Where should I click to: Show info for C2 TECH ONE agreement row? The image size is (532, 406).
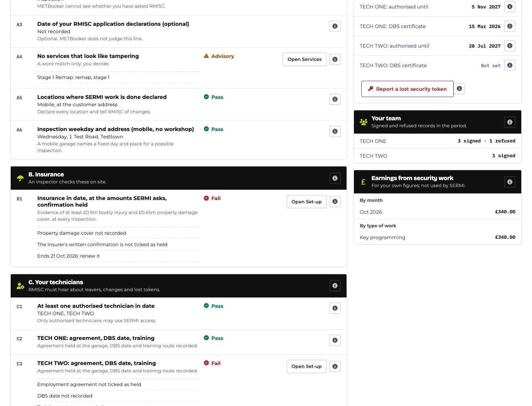(335, 340)
